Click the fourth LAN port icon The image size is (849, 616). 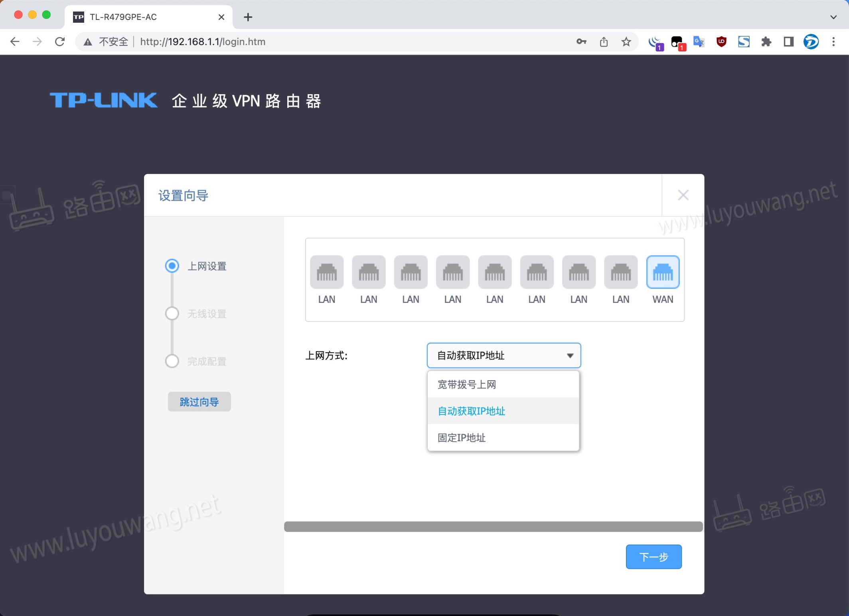coord(453,272)
